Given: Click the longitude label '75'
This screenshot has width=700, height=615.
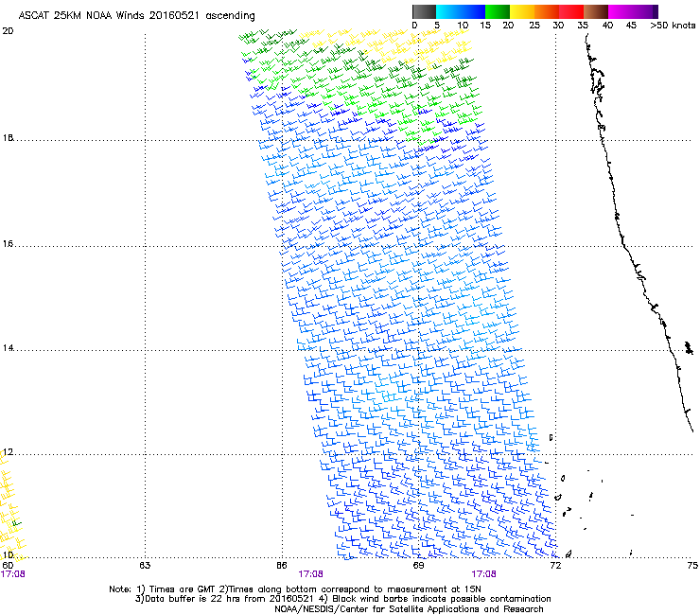Looking at the screenshot, I should [692, 566].
